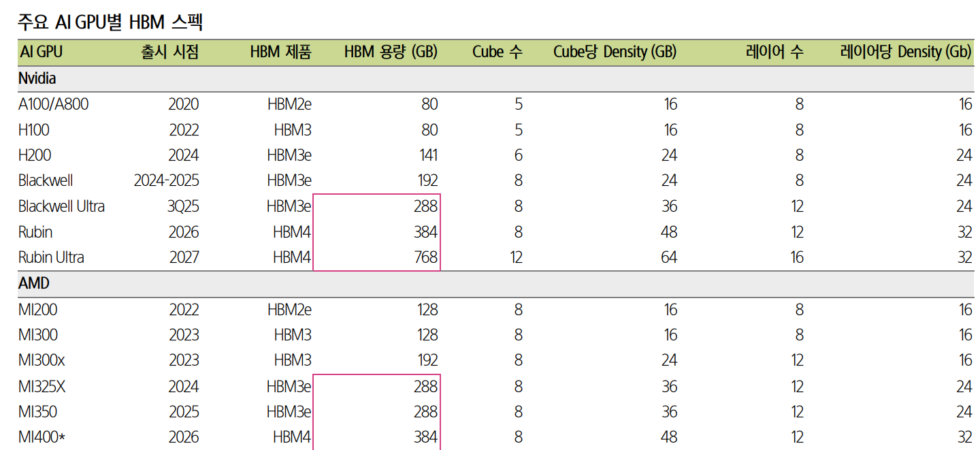
Task: Click the Blackwell Ultra GPU name
Action: pyautogui.click(x=61, y=206)
